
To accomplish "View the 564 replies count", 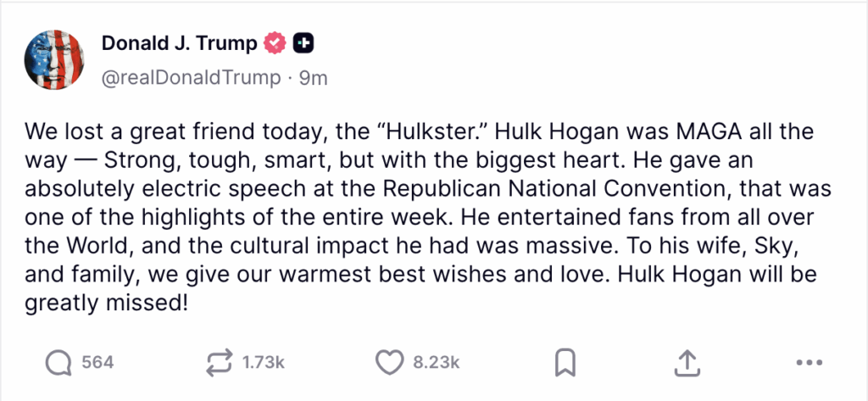I will click(x=97, y=363).
